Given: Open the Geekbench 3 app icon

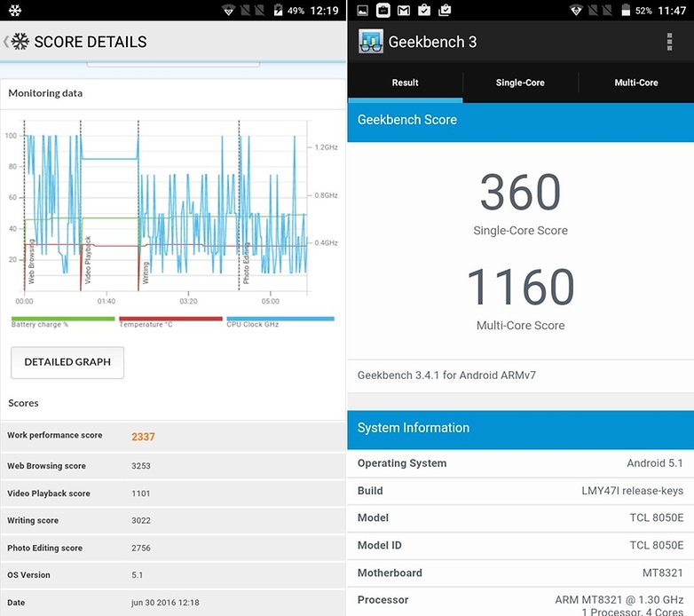Looking at the screenshot, I should pyautogui.click(x=371, y=42).
